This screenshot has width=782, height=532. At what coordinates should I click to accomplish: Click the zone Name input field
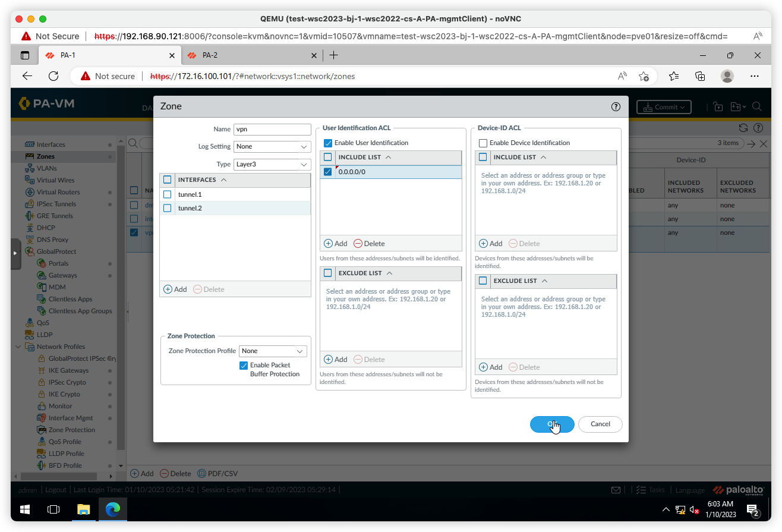(x=272, y=129)
